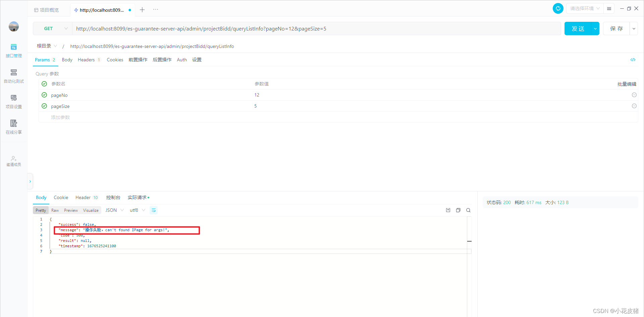Click the 发送 button to send request
This screenshot has height=317, width=644.
pos(578,28)
